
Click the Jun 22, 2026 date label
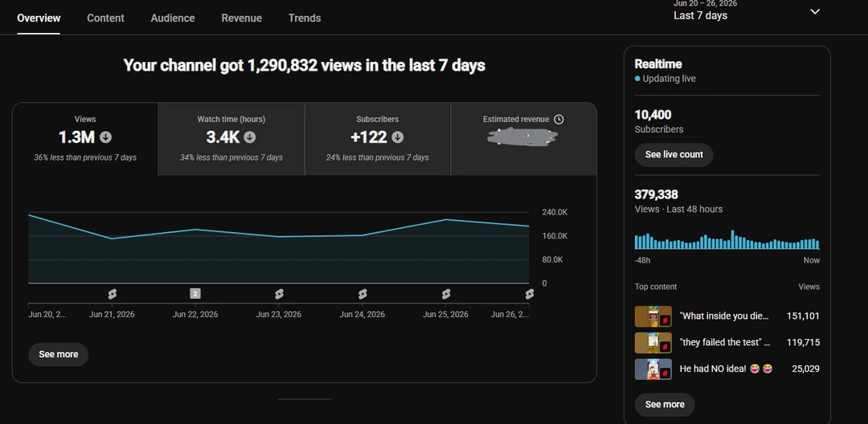195,315
